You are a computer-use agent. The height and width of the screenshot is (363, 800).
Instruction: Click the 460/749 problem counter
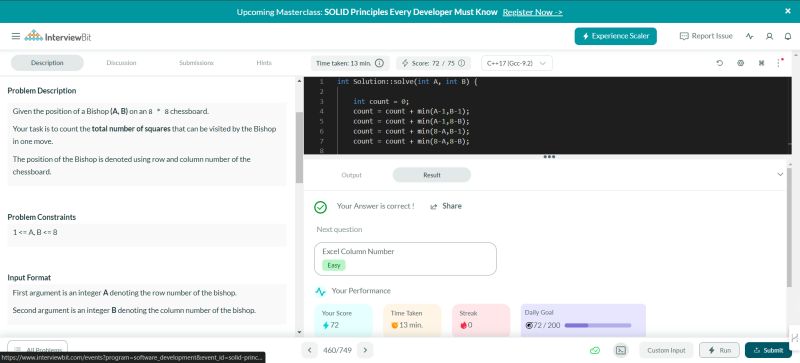coord(337,350)
